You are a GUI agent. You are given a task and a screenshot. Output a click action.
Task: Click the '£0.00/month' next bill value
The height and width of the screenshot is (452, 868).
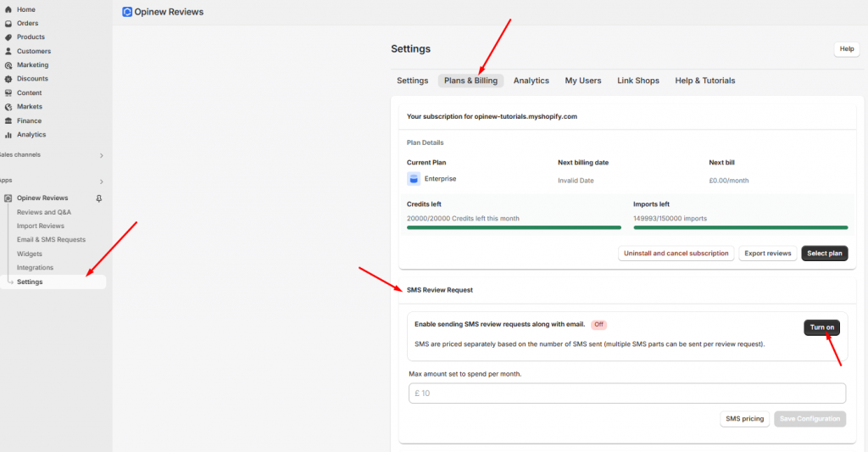tap(728, 181)
